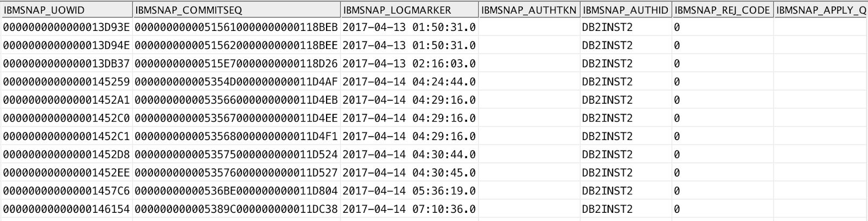Select DB2INST2 in the last visible row

pos(607,209)
